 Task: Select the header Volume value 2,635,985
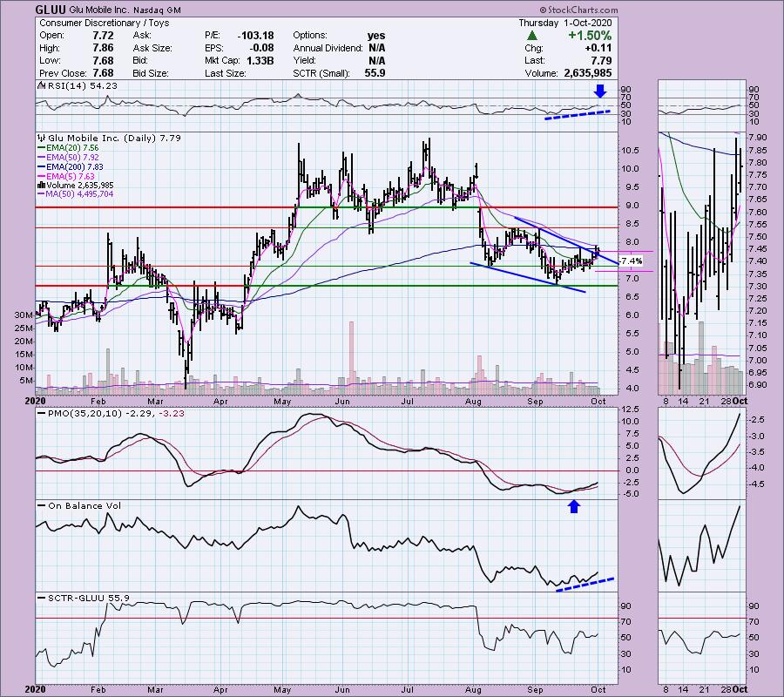pos(587,73)
